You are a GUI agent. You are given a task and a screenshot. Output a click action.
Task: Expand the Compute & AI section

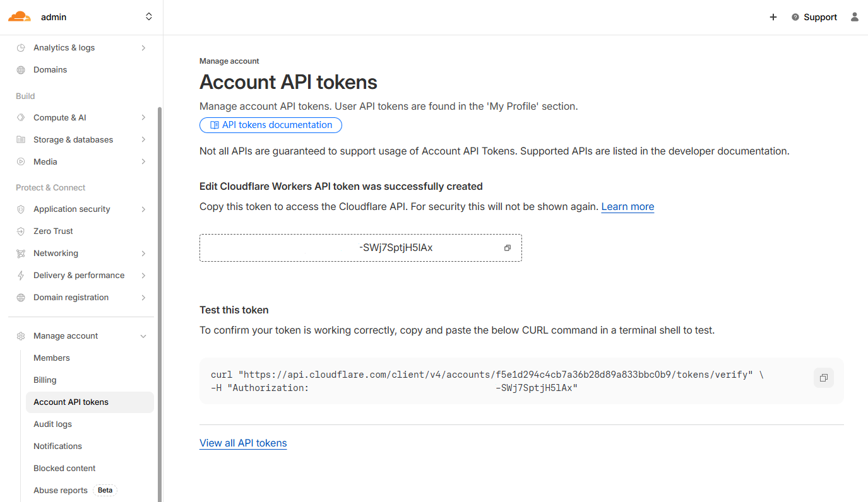(x=143, y=118)
